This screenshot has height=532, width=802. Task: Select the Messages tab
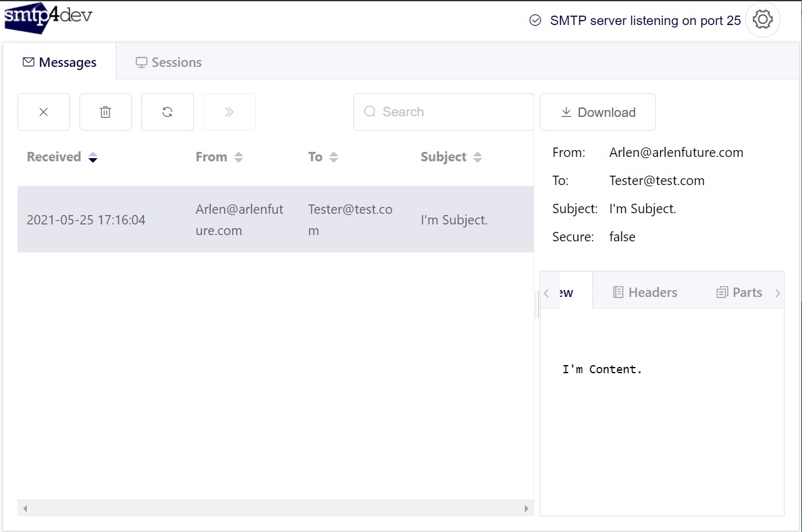[x=61, y=62]
